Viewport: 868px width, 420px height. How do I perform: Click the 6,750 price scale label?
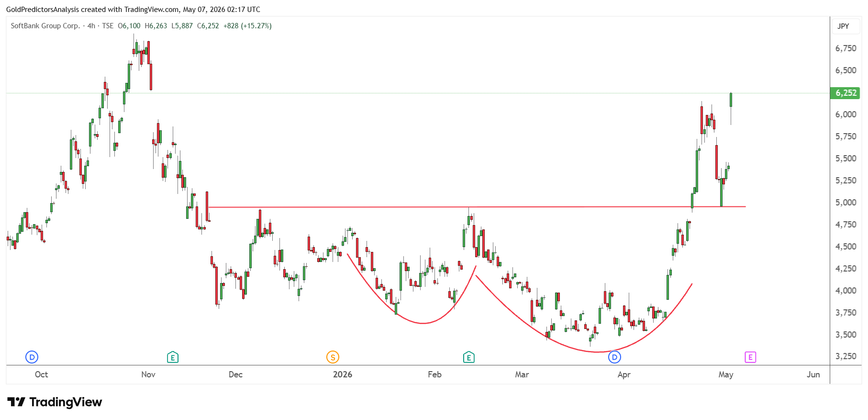[846, 48]
